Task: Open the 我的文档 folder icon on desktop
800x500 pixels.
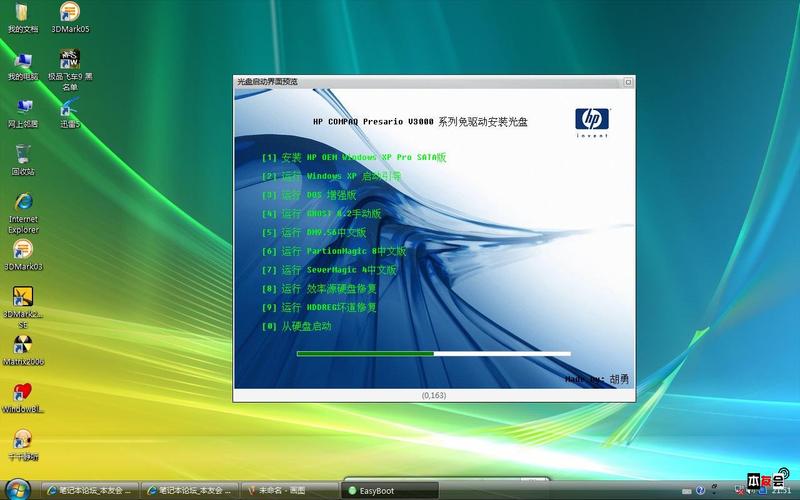Action: point(22,18)
